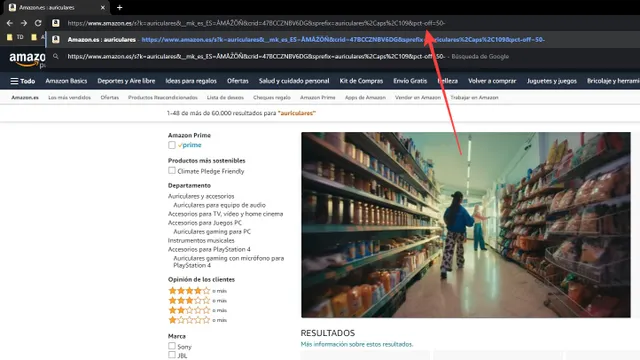Check Climate Pledge Friendly filter
The height and width of the screenshot is (360, 640).
tap(172, 171)
